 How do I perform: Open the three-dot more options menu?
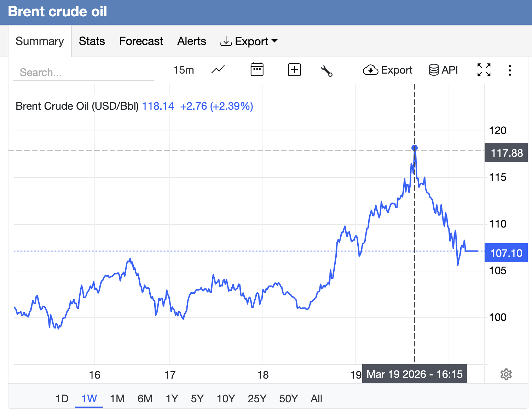pos(510,70)
